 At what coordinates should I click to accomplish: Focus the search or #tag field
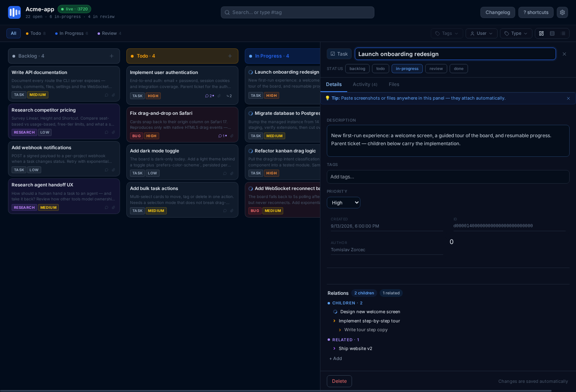point(298,12)
